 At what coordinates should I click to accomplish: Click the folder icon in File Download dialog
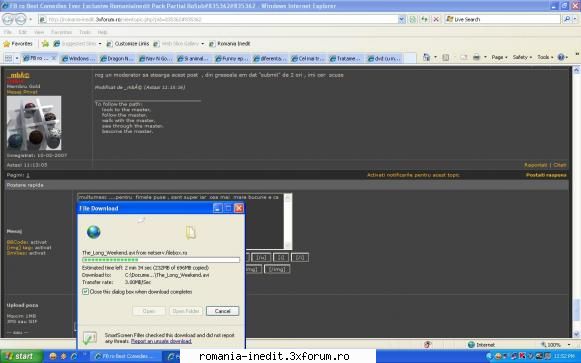pyautogui.click(x=190, y=232)
